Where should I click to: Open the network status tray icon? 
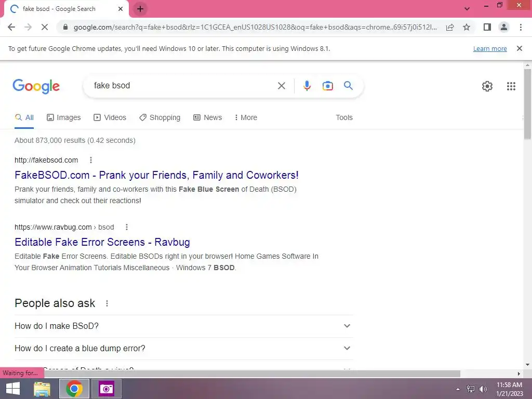(470, 389)
